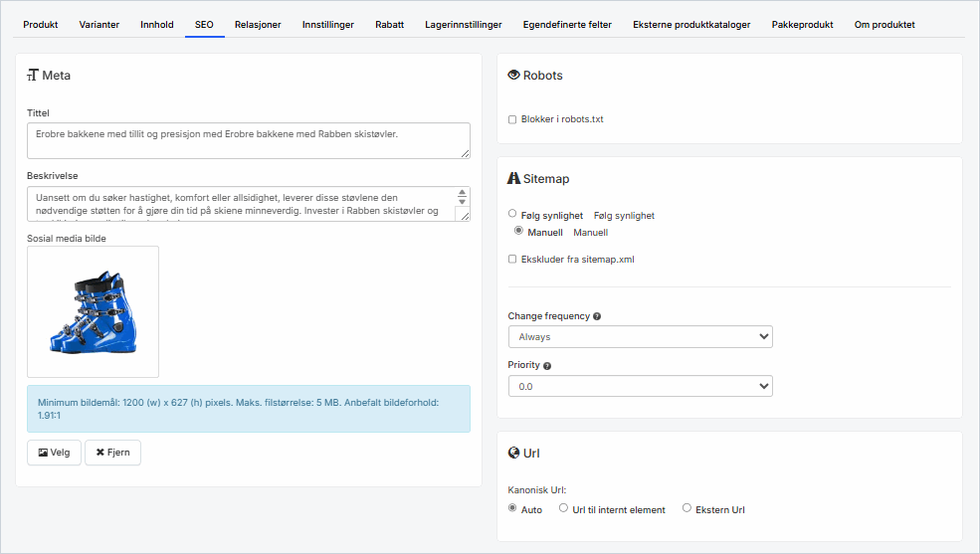Choose Ekstern Url radio option

[x=686, y=508]
